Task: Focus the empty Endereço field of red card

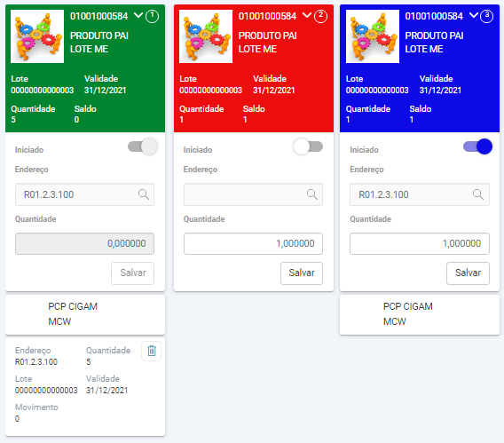Action: click(253, 194)
